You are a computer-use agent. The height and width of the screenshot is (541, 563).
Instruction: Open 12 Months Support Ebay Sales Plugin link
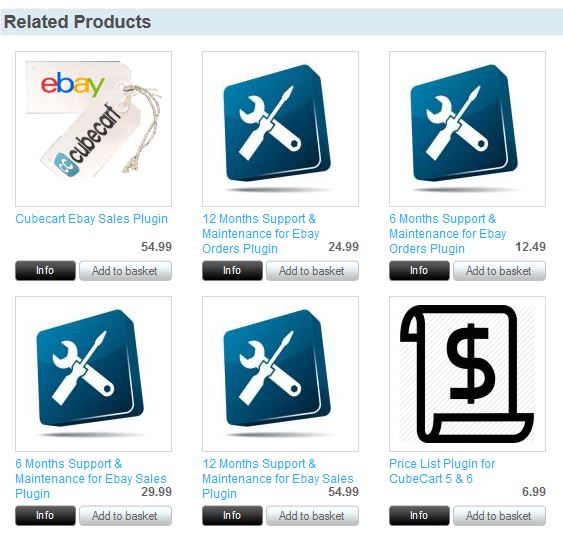(x=278, y=479)
